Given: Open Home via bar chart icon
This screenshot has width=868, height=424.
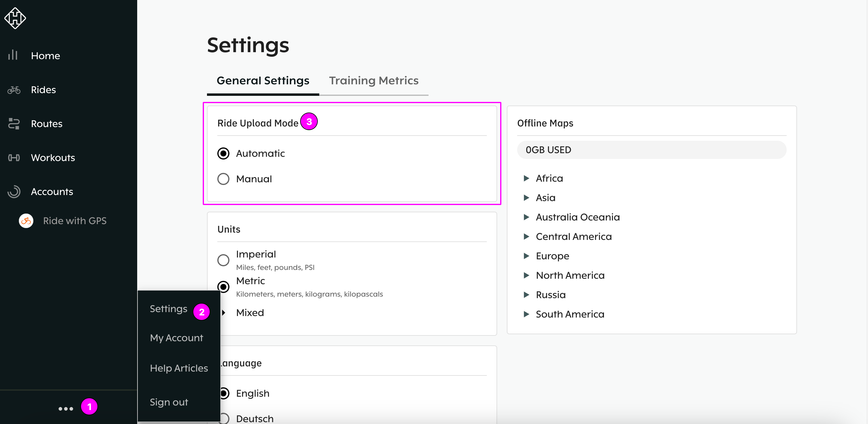Looking at the screenshot, I should pyautogui.click(x=13, y=55).
